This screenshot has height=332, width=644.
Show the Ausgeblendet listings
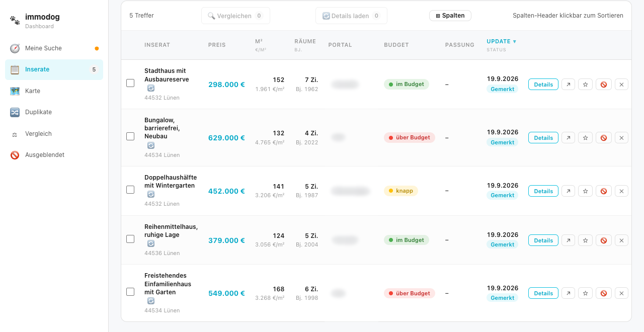coord(54,155)
